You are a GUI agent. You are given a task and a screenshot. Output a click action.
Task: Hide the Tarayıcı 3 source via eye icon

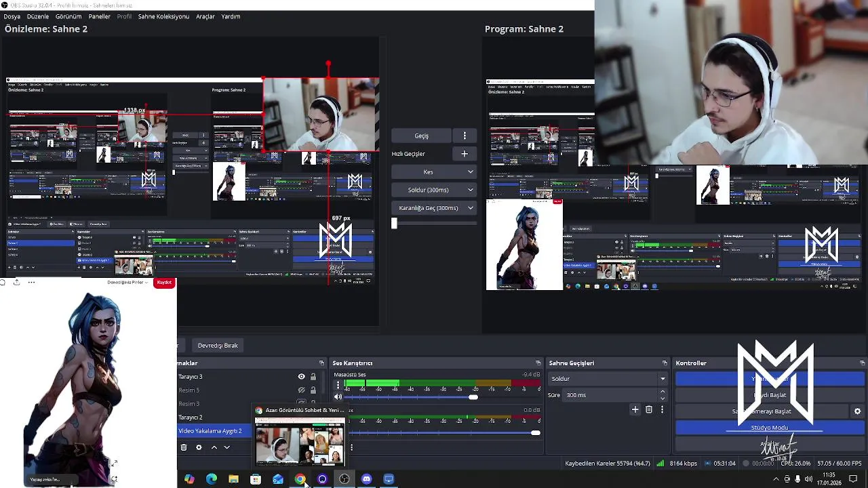point(301,377)
